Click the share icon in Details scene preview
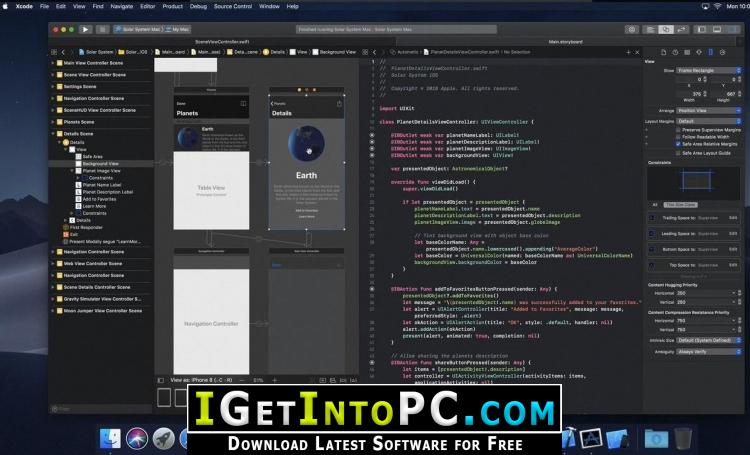Image resolution: width=750 pixels, height=455 pixels. click(x=339, y=103)
